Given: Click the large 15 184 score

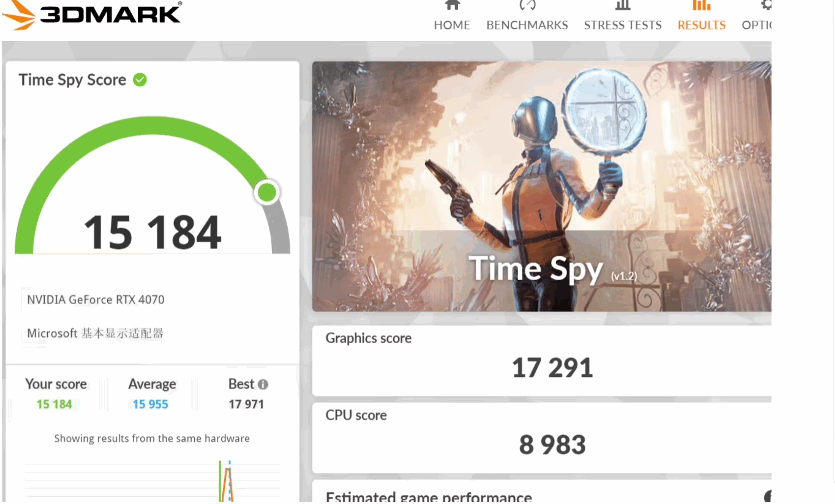Looking at the screenshot, I should point(152,232).
